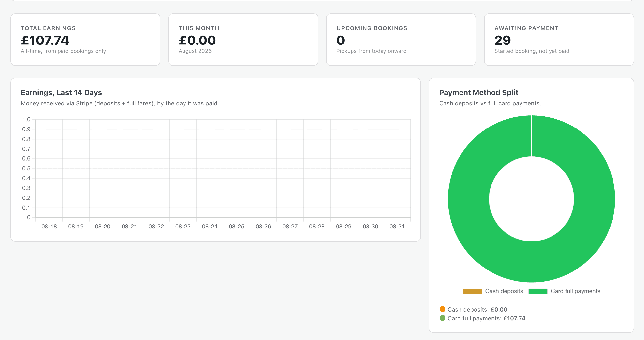Click the 08-18 date label on chart axis
Viewport: 644px width, 340px height.
click(x=49, y=227)
